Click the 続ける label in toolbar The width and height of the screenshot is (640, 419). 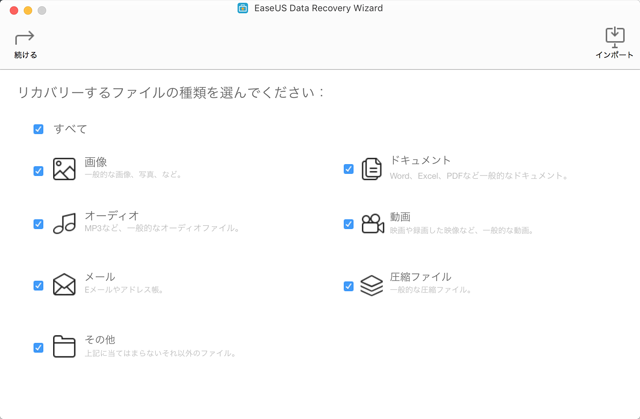(25, 55)
